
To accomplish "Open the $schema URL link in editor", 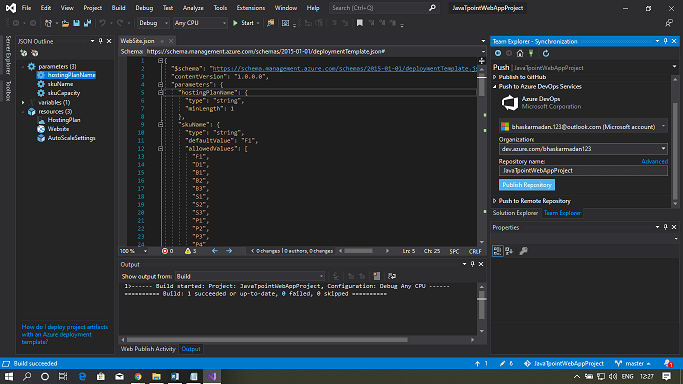I will [344, 68].
